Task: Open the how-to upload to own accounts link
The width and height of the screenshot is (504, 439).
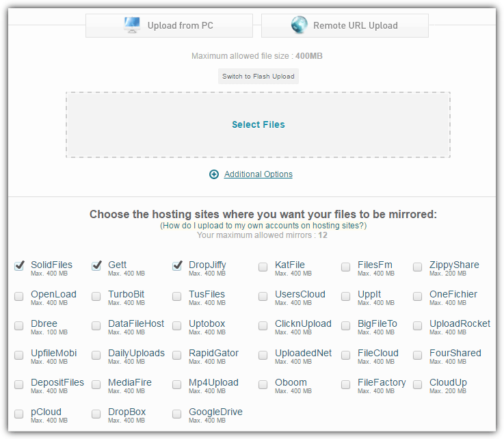Action: click(263, 225)
